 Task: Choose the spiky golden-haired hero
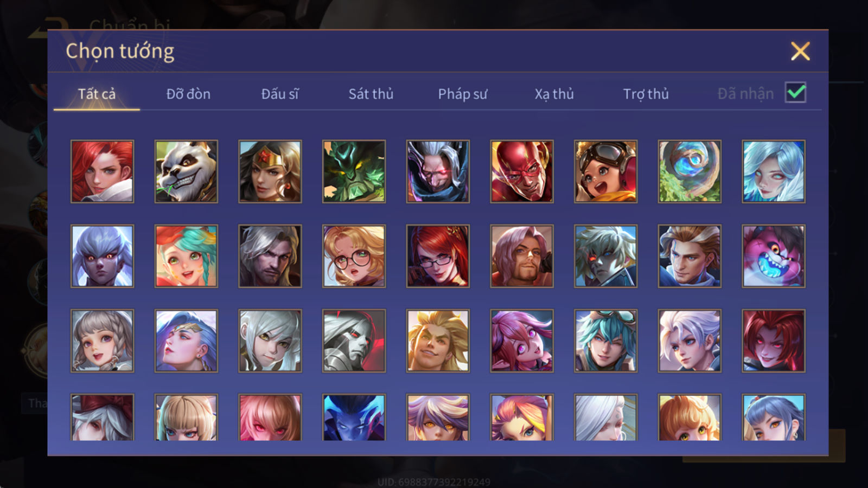pos(438,341)
